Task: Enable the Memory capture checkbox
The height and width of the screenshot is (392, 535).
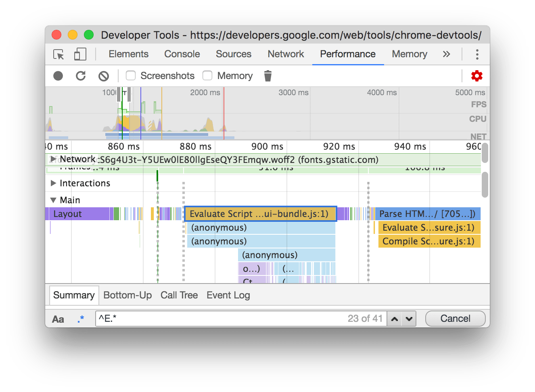Action: (x=207, y=76)
